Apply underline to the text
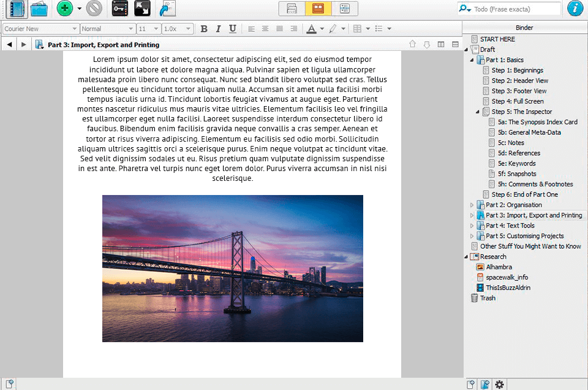This screenshot has width=588, height=390. coord(232,28)
